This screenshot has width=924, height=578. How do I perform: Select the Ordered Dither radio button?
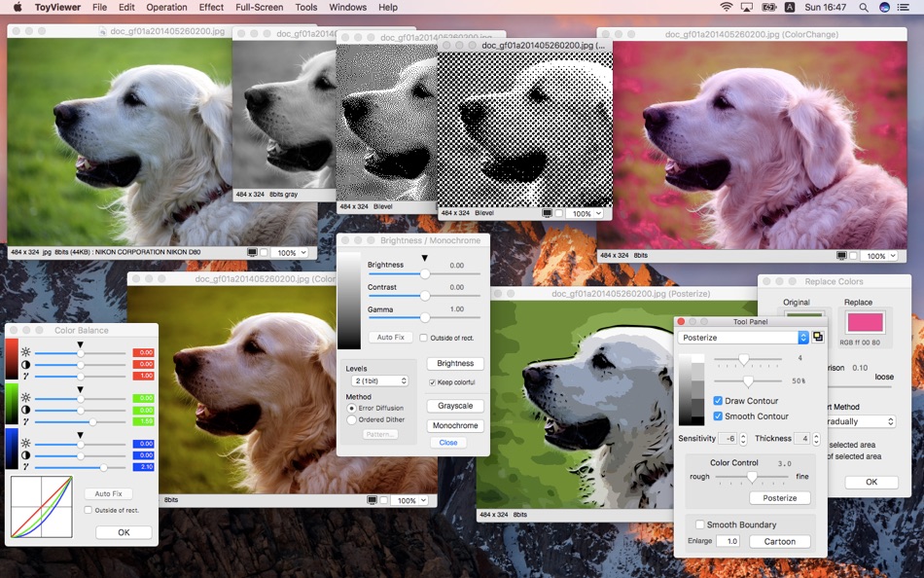(x=352, y=420)
